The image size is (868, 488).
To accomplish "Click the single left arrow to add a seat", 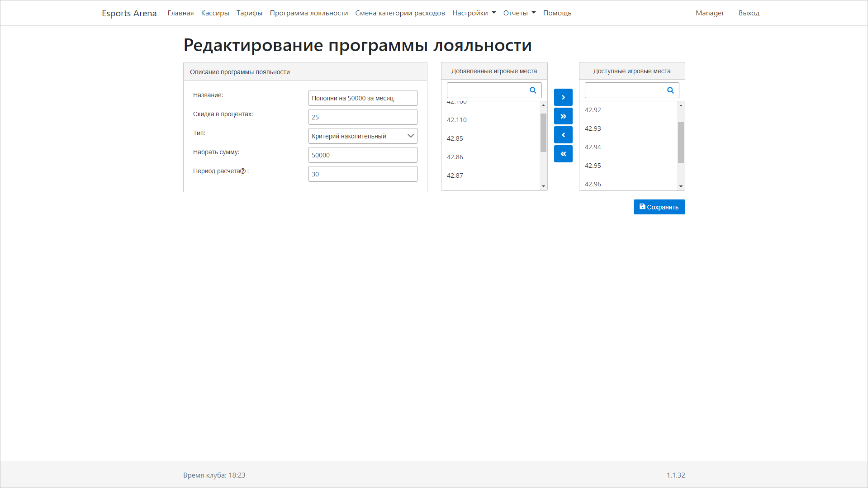I will (563, 135).
